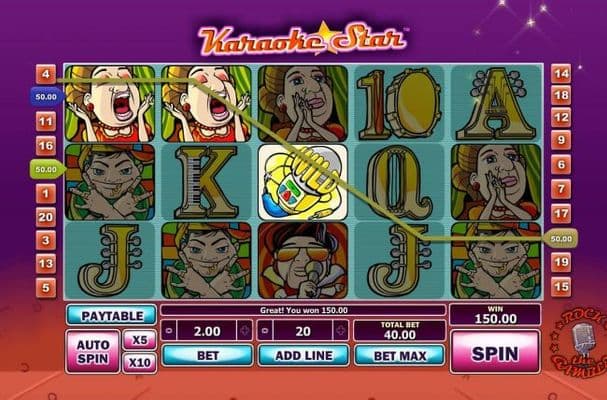Choose X5 auto spins
This screenshot has height=400, width=607.
pos(140,340)
